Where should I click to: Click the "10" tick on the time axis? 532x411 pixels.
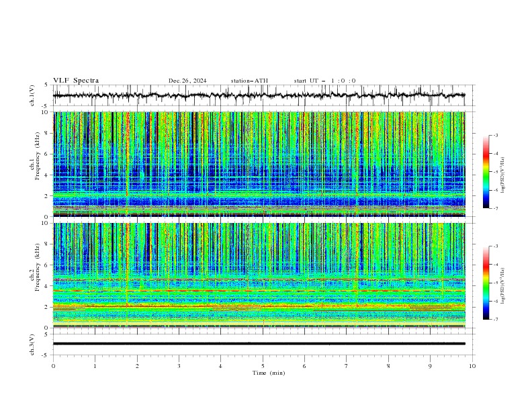[x=472, y=366]
